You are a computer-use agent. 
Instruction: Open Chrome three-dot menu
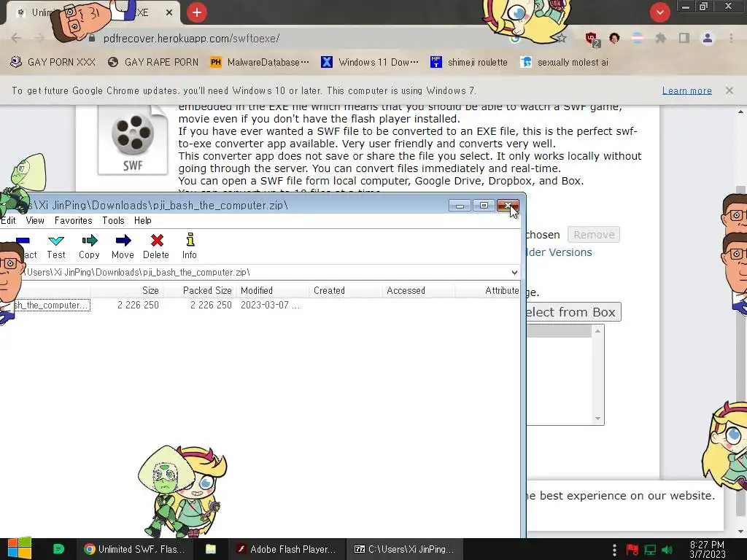[x=731, y=38]
